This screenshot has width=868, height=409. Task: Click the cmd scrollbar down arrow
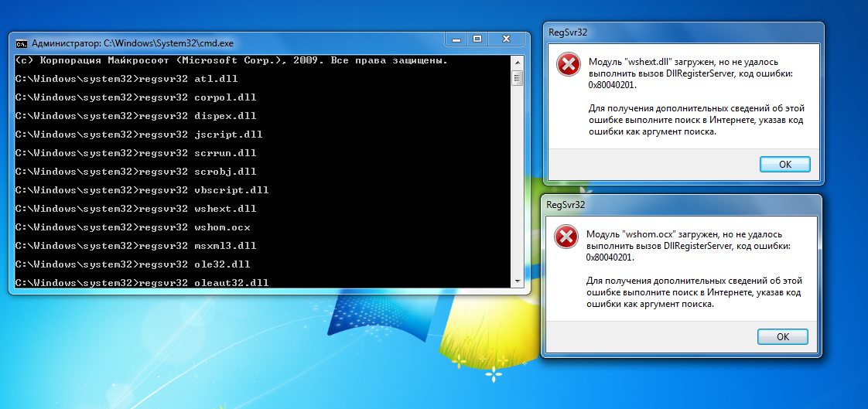pos(517,281)
